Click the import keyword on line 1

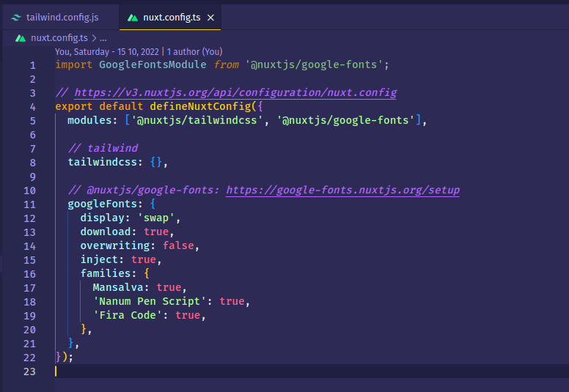point(73,64)
